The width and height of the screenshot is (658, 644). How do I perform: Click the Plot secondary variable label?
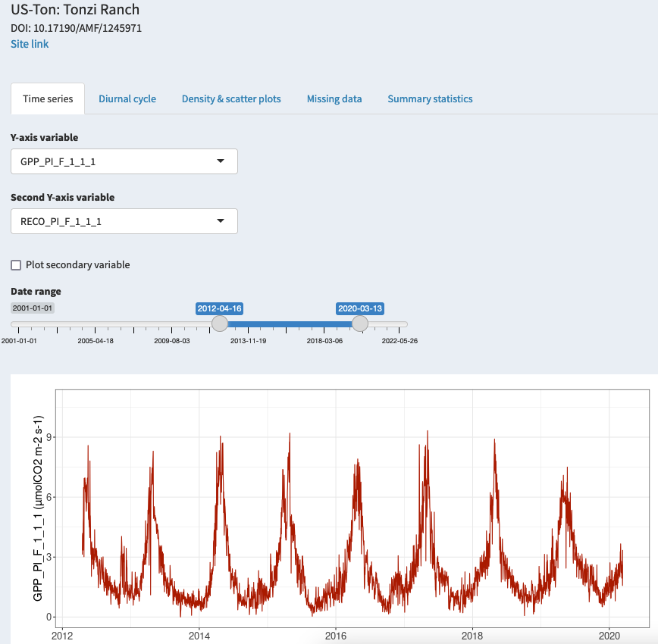click(x=77, y=264)
